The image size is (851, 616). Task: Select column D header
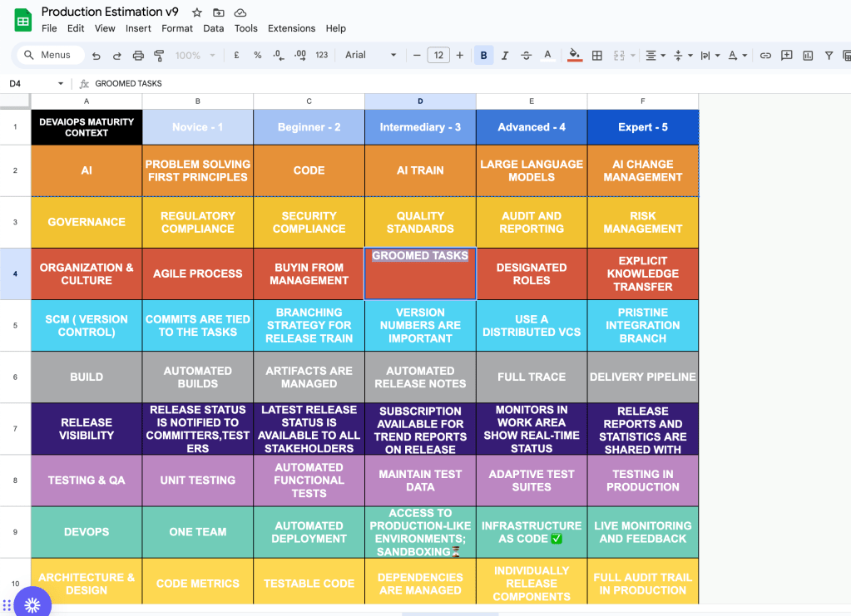click(420, 101)
